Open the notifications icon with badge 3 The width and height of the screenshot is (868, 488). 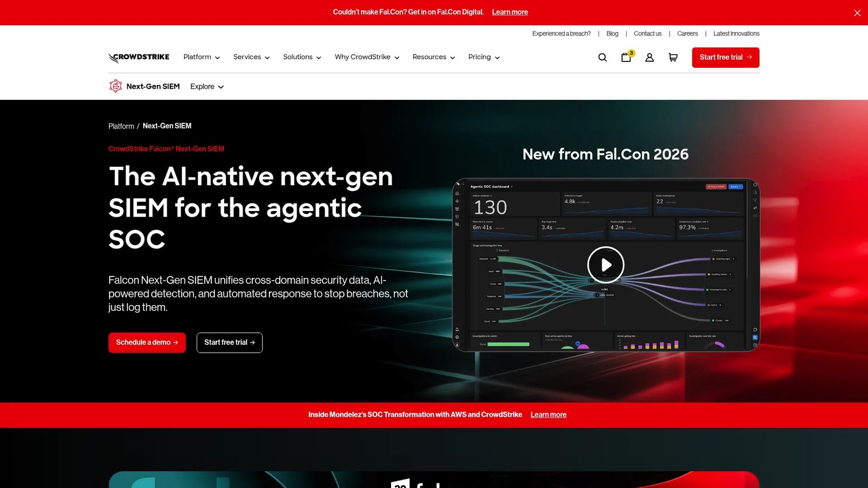(627, 57)
